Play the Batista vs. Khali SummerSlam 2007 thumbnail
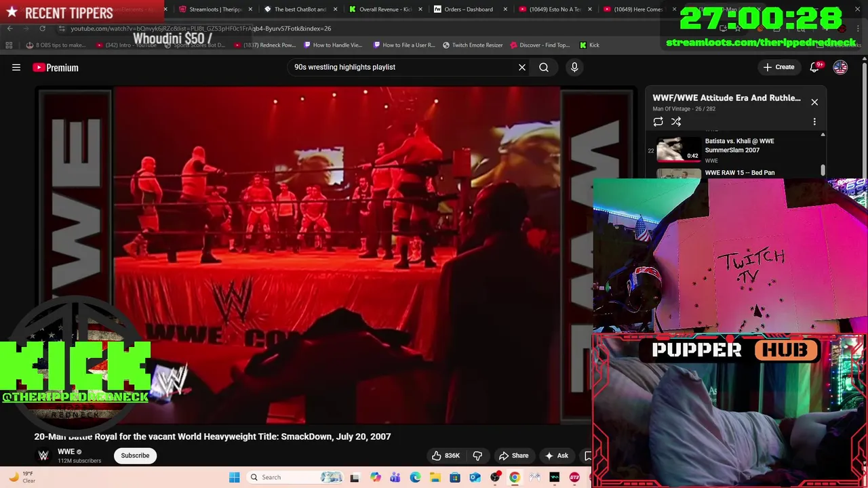868x488 pixels. point(679,149)
